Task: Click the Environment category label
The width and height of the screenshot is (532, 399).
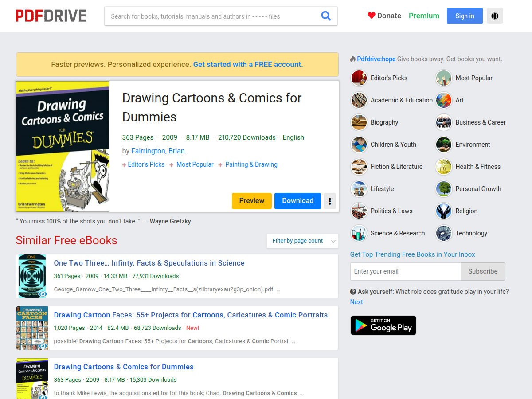Action: click(473, 145)
